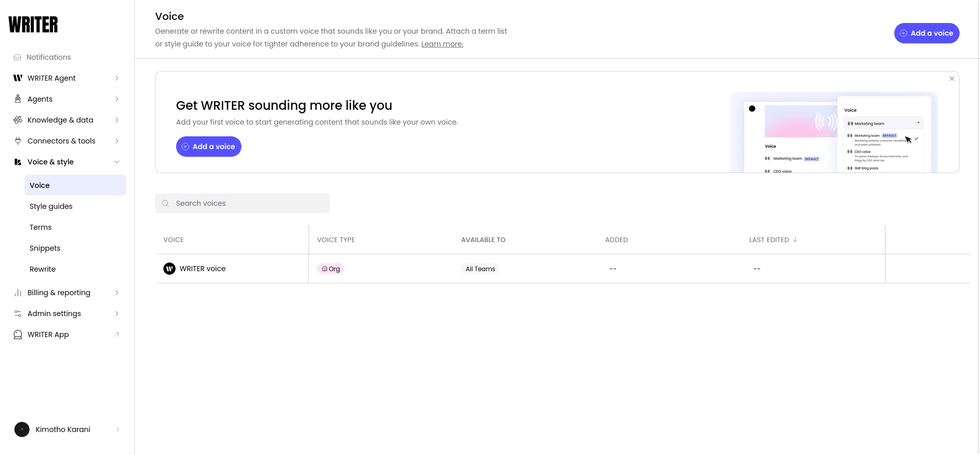The width and height of the screenshot is (980, 455).
Task: Click the Agents robot icon
Action: [18, 99]
